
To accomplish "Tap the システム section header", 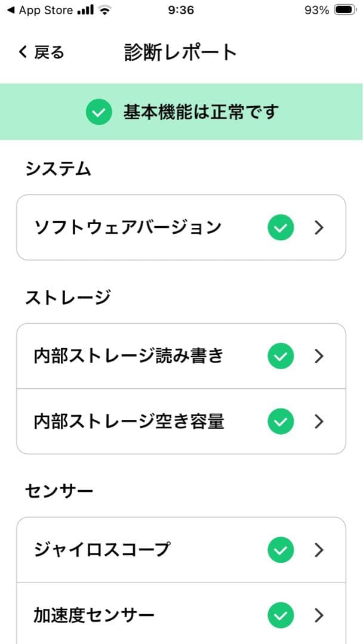I will [58, 168].
